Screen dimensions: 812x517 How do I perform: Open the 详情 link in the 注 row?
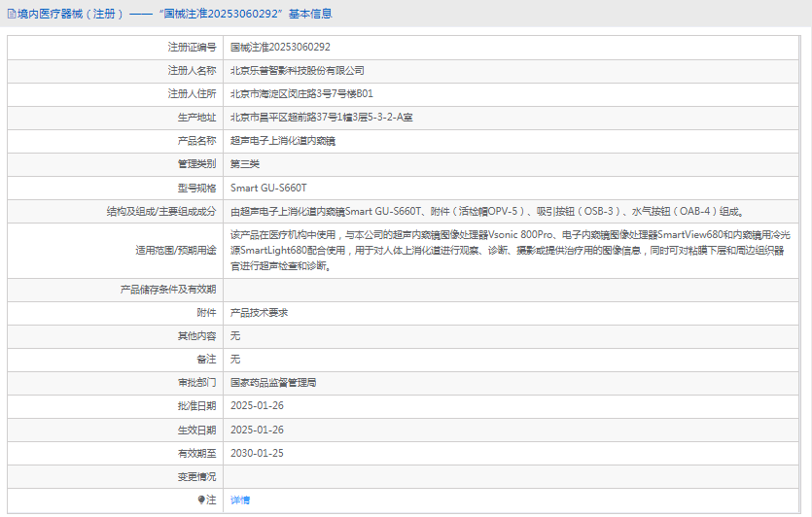(x=240, y=500)
